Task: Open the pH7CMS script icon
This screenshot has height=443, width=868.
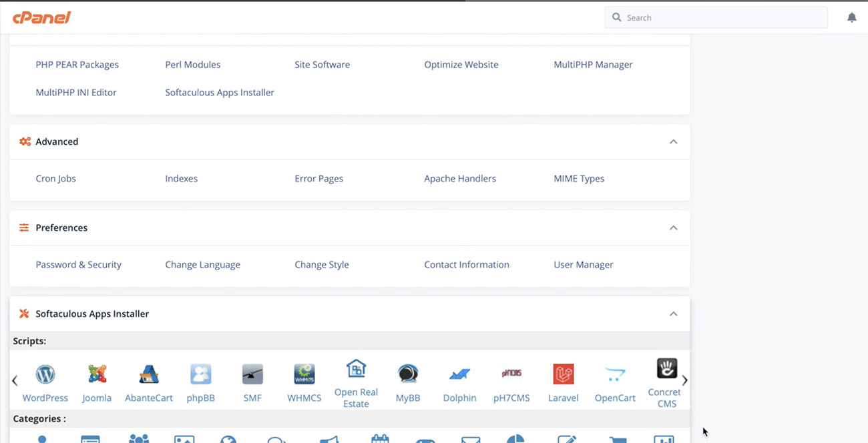Action: (511, 374)
